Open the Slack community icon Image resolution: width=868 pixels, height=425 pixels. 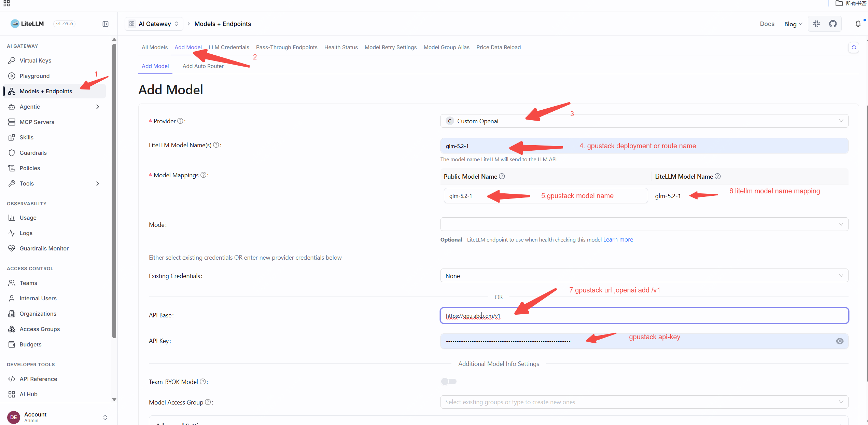coord(816,24)
